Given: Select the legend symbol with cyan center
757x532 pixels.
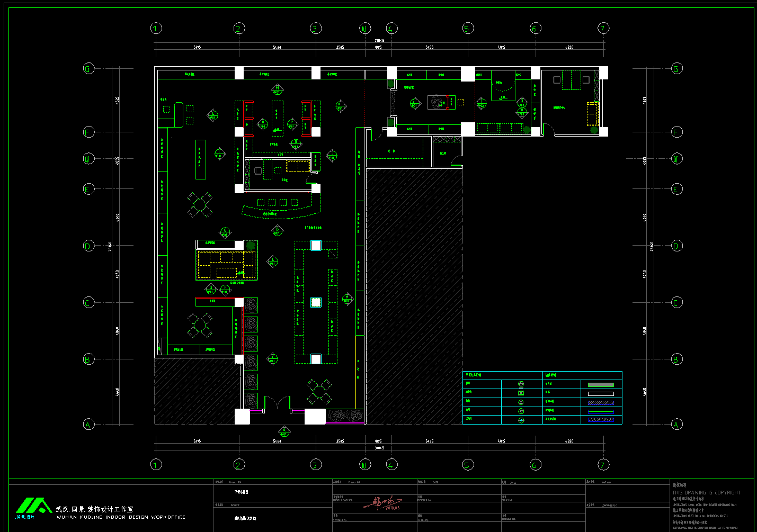Looking at the screenshot, I should [521, 420].
